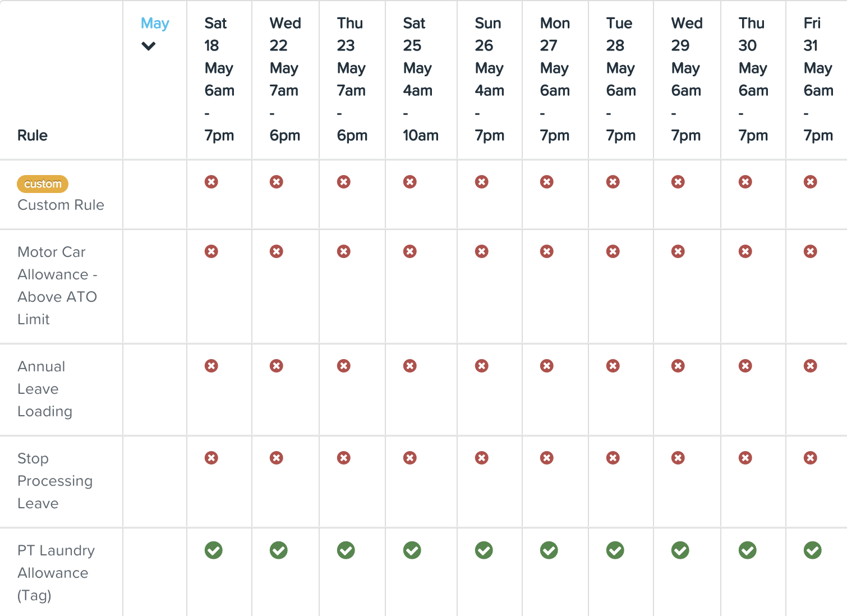Click red cross for Stop Processing Leave on Fri 31 May
Screen dimensions: 847x616
coord(811,458)
